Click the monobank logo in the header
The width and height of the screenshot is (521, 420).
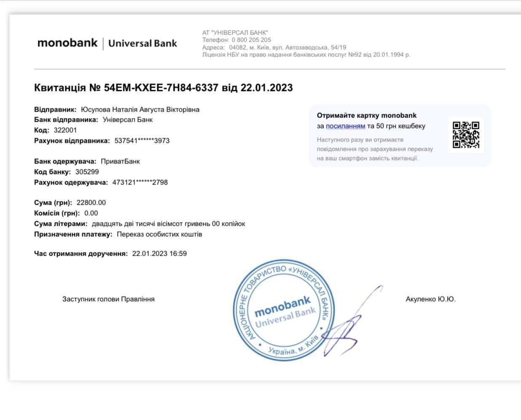tap(67, 43)
